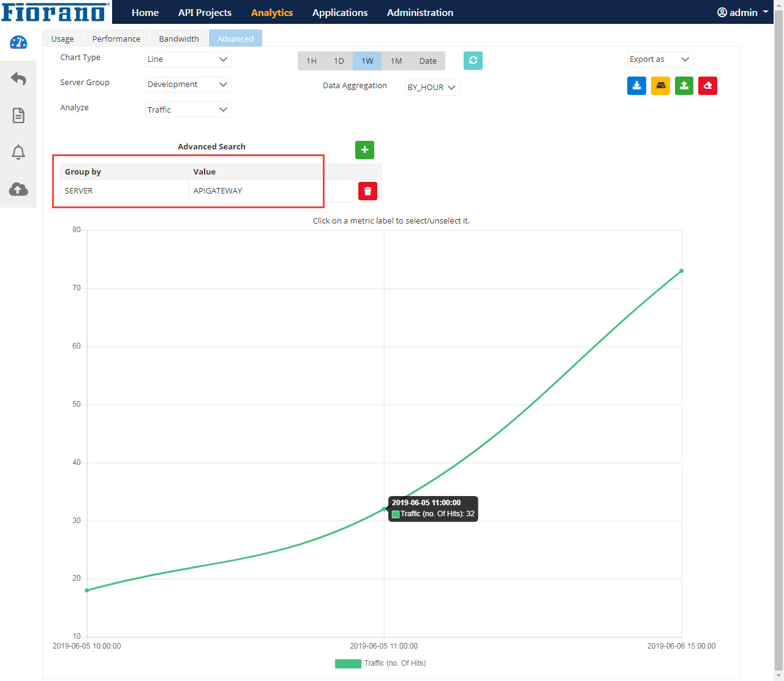Switch to the Performance tab

coord(116,38)
